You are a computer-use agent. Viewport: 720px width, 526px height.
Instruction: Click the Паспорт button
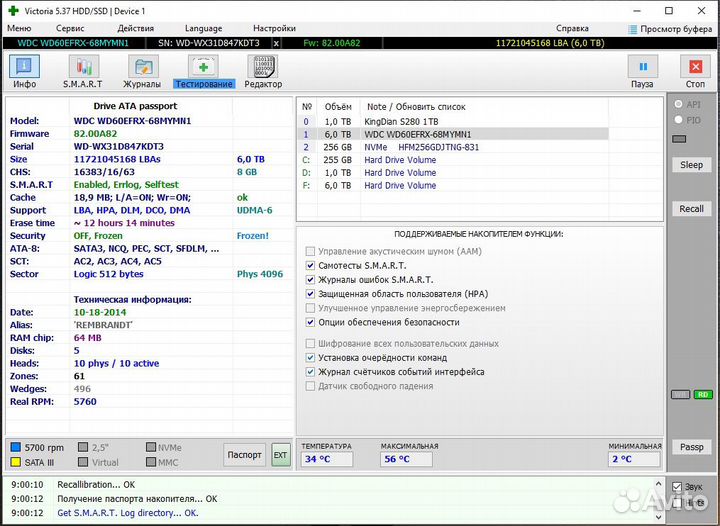(244, 455)
